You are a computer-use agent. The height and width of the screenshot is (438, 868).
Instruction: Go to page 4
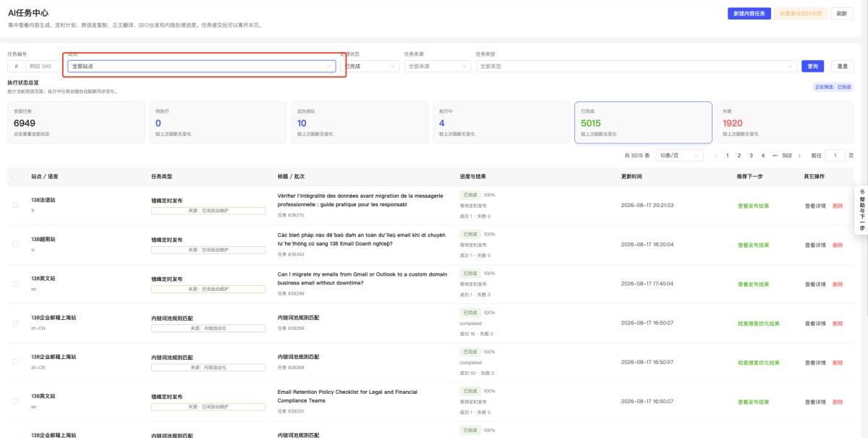[x=762, y=156]
